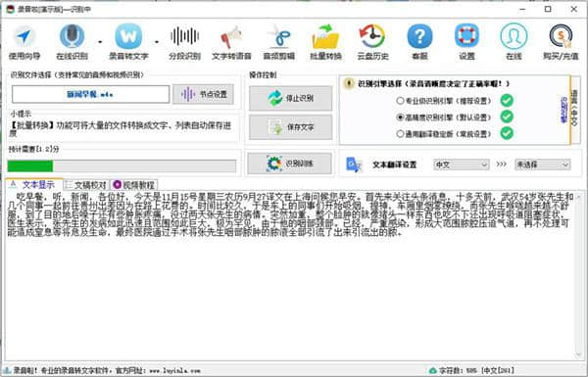This screenshot has width=588, height=377.
Task: Select 高精度识别引擎 radio option
Action: click(400, 118)
